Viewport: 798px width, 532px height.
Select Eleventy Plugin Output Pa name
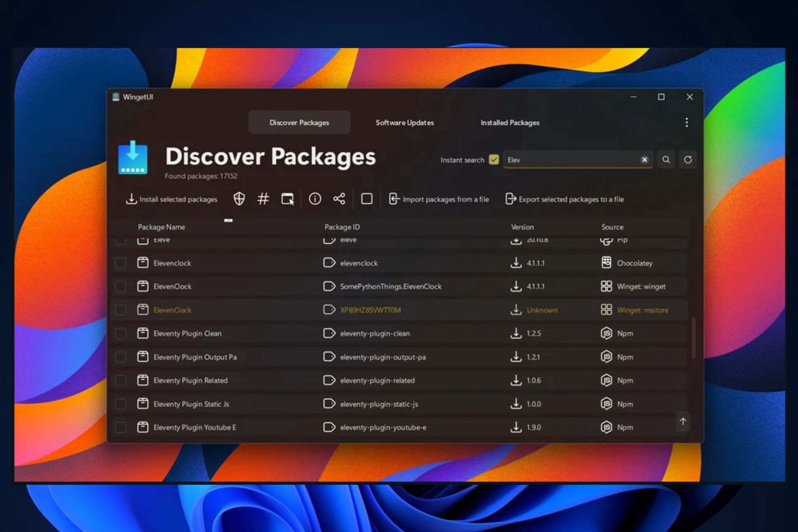tap(195, 357)
